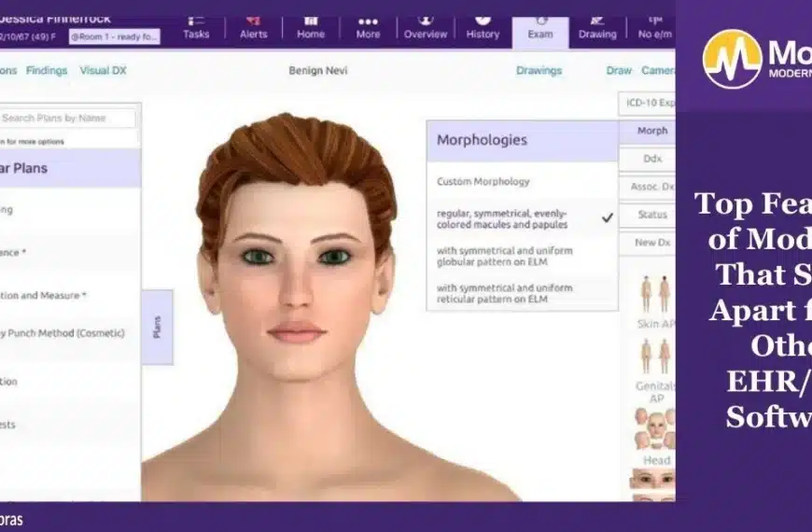Click the Room 1 status badge
The image size is (812, 532).
pyautogui.click(x=115, y=36)
